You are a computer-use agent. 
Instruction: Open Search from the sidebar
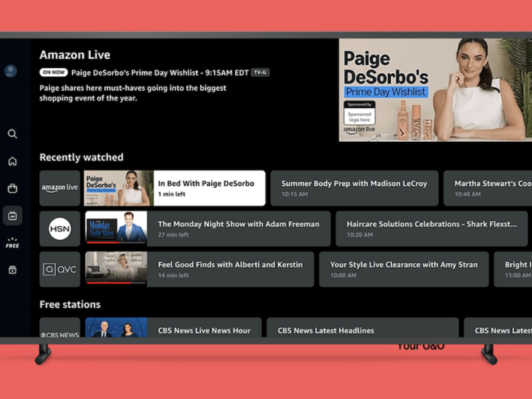tap(13, 134)
